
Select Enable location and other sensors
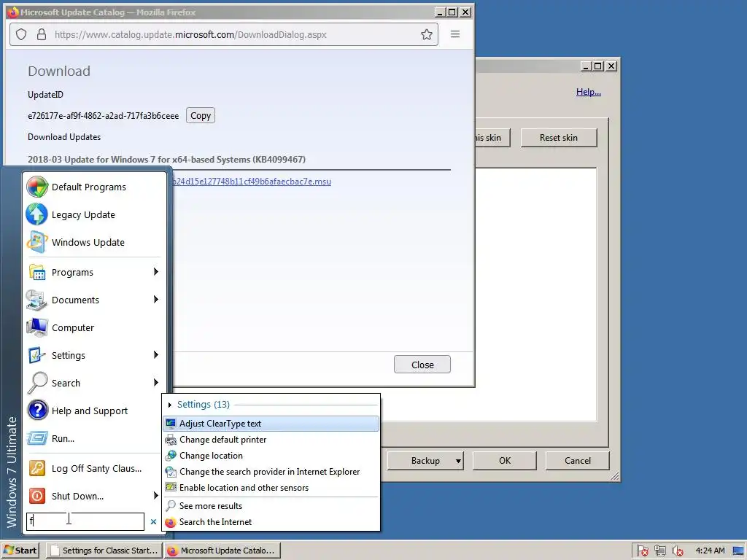(271, 488)
